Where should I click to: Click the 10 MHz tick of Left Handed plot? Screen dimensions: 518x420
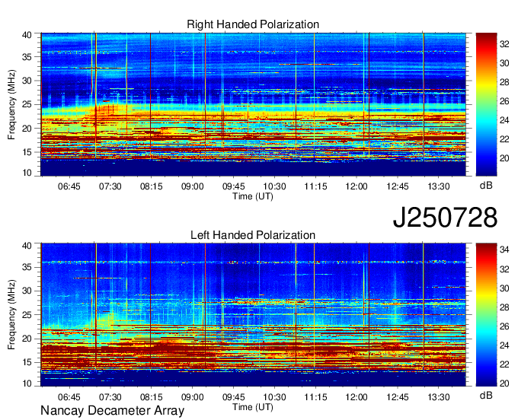click(x=27, y=383)
